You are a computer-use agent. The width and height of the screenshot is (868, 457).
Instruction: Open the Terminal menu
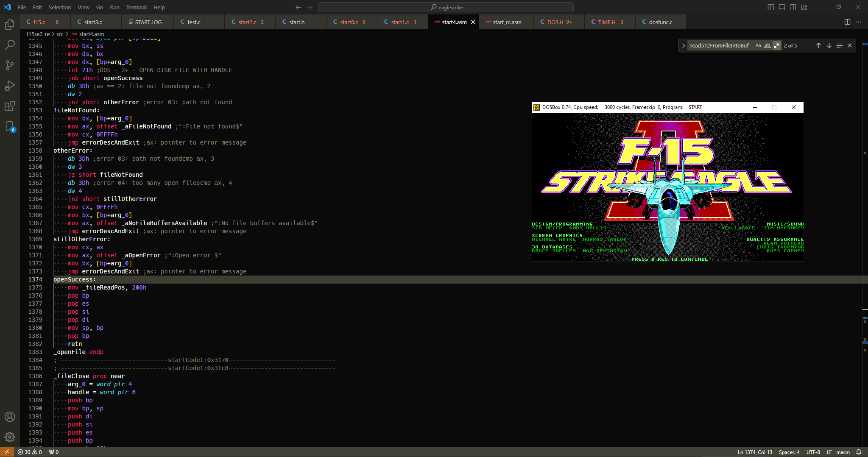137,7
